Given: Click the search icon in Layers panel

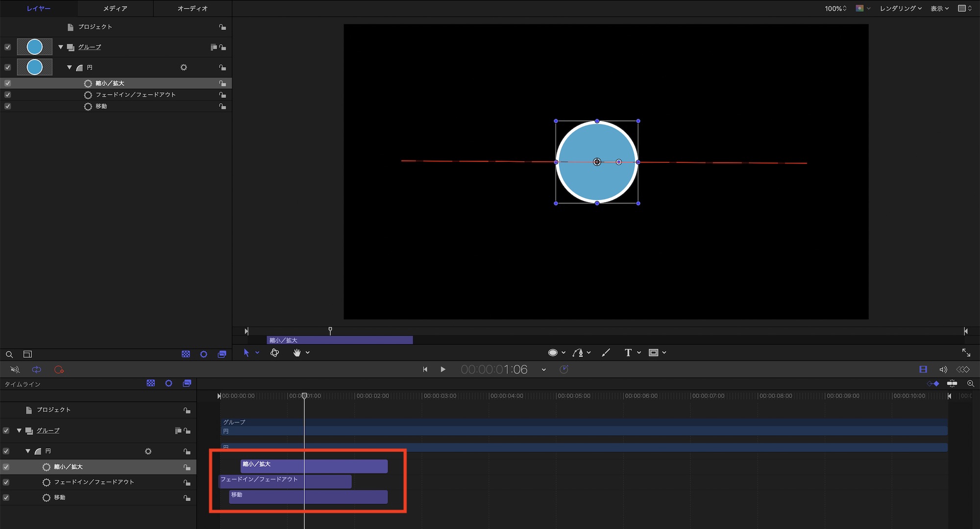Looking at the screenshot, I should pos(9,354).
